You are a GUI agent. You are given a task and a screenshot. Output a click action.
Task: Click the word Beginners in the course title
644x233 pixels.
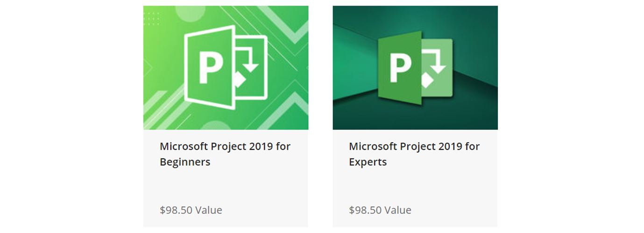(x=185, y=162)
